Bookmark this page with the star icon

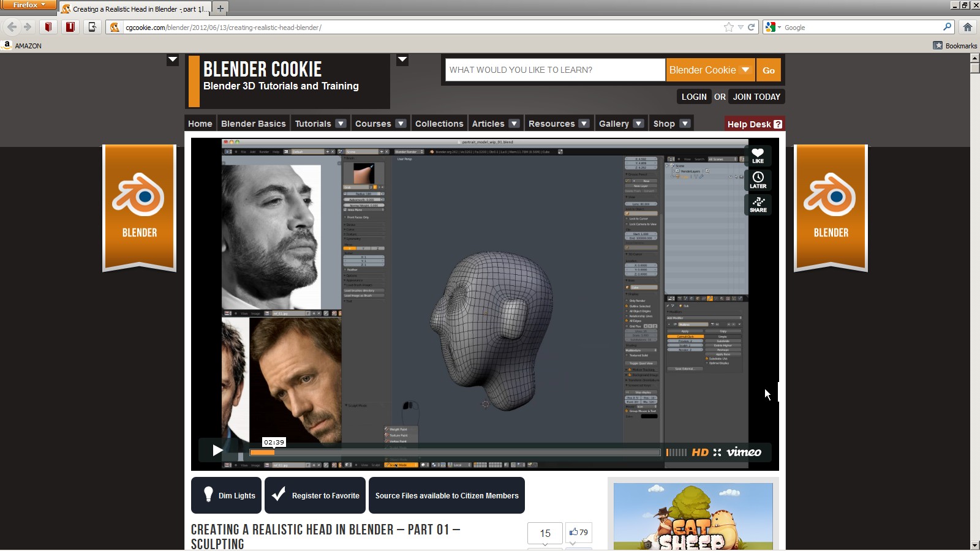pos(728,27)
